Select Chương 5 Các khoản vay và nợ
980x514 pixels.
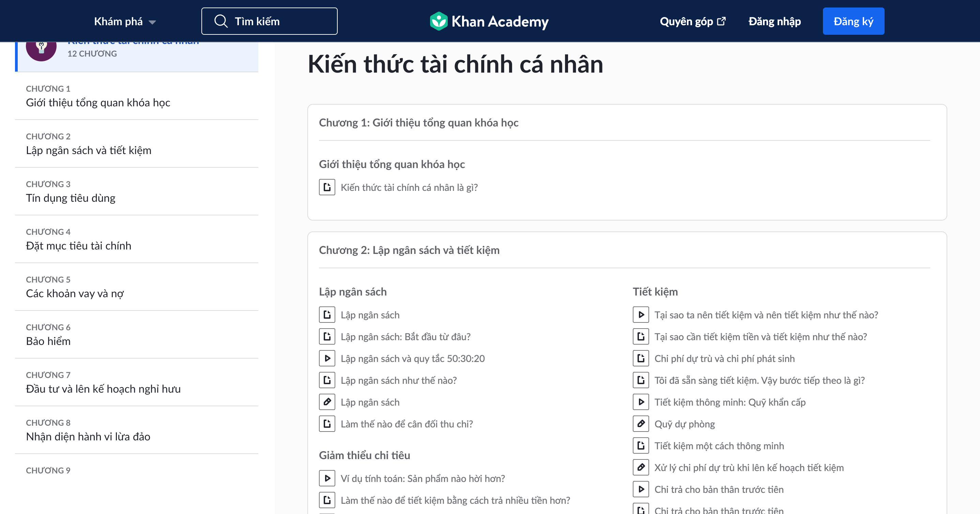pyautogui.click(x=137, y=287)
